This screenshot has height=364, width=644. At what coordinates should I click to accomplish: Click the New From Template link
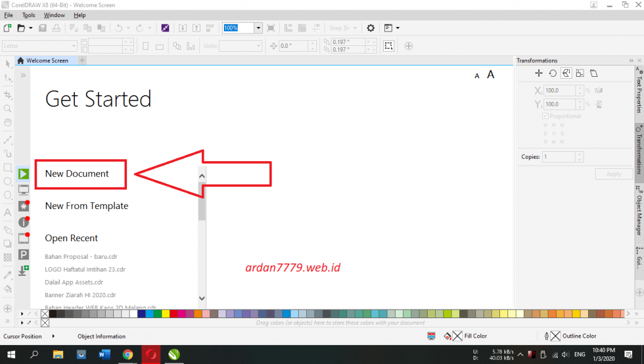pos(87,206)
